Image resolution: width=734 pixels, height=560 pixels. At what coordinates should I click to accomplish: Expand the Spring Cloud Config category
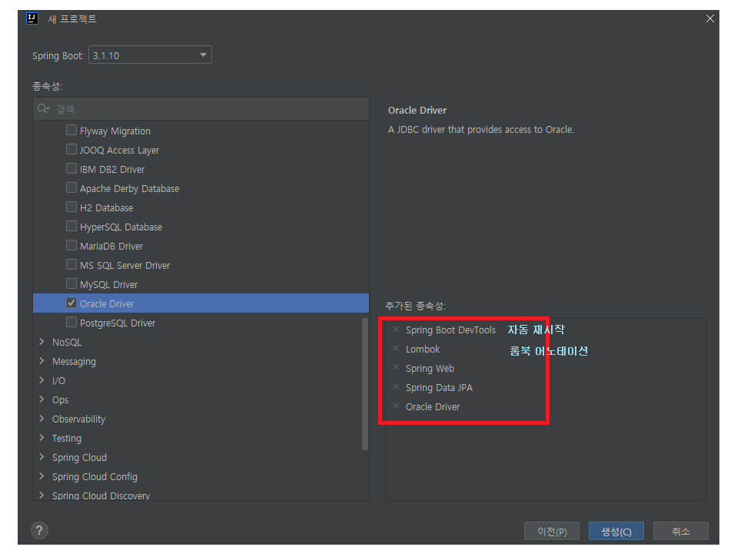click(42, 476)
